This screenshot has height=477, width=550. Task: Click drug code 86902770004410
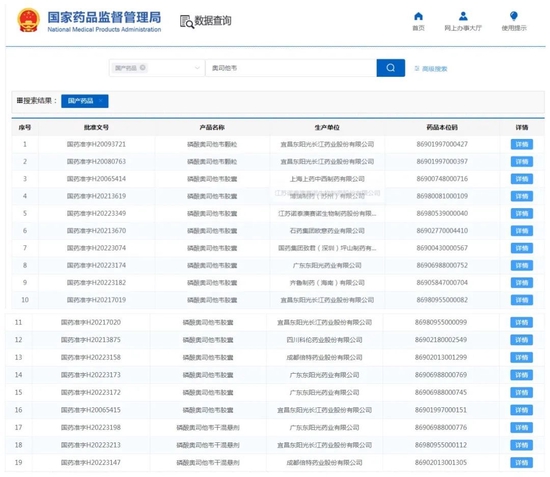coord(442,231)
